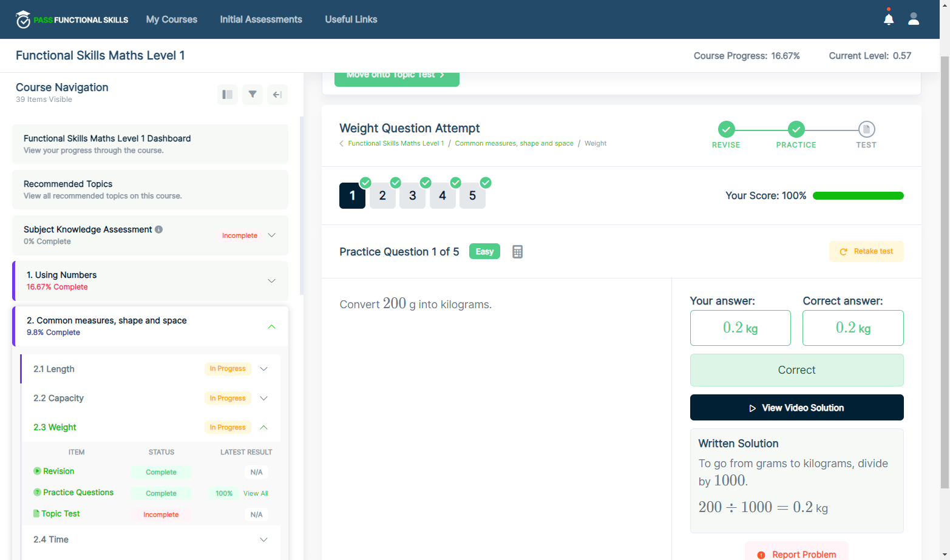Go to practice question 3

click(413, 196)
